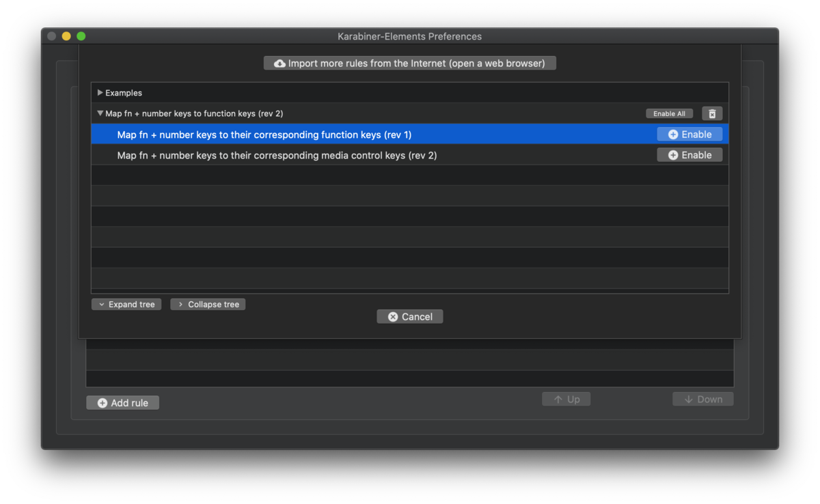Click Enable All for the rule group

669,113
